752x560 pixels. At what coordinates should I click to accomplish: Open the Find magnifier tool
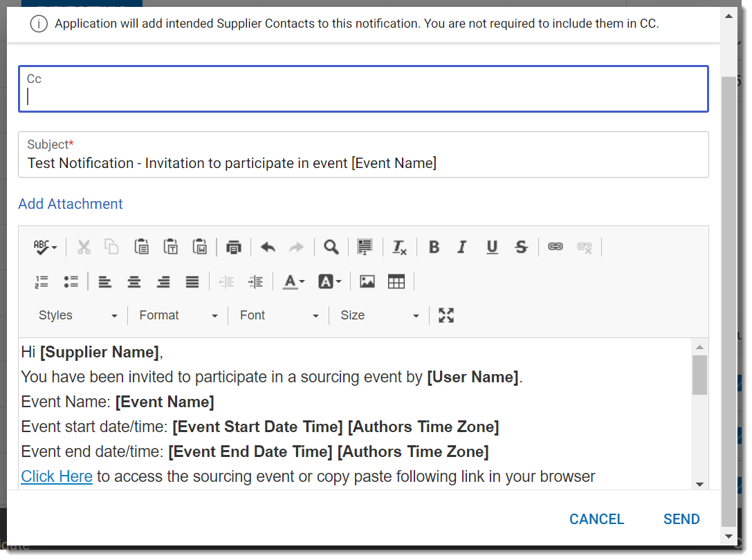tap(331, 248)
